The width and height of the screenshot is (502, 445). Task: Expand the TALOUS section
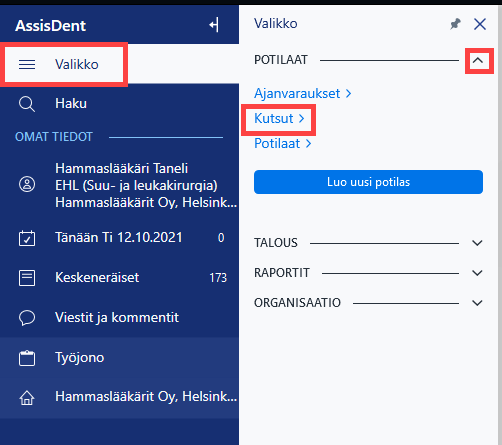pyautogui.click(x=477, y=243)
